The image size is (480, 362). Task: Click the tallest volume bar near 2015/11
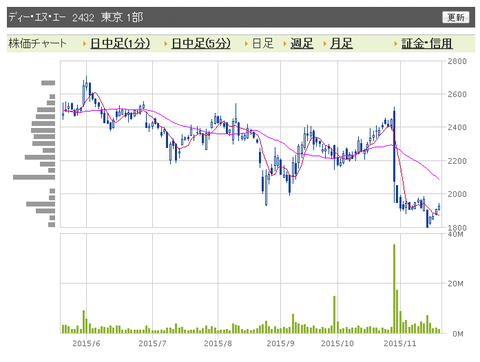tap(394, 289)
